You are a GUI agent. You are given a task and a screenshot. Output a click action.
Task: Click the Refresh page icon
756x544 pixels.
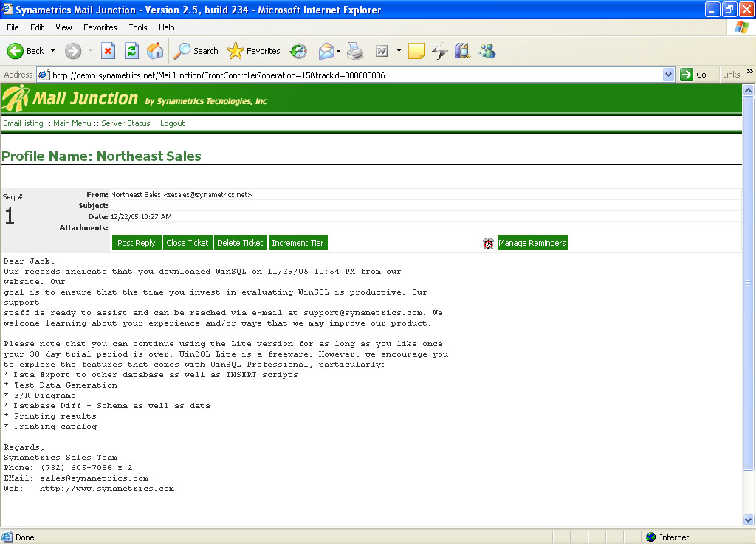pos(131,51)
